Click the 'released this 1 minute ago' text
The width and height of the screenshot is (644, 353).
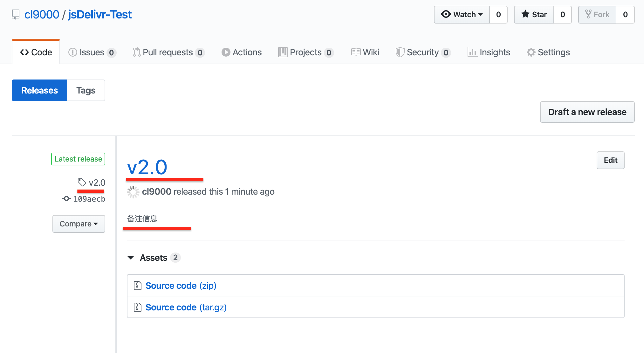pyautogui.click(x=224, y=192)
